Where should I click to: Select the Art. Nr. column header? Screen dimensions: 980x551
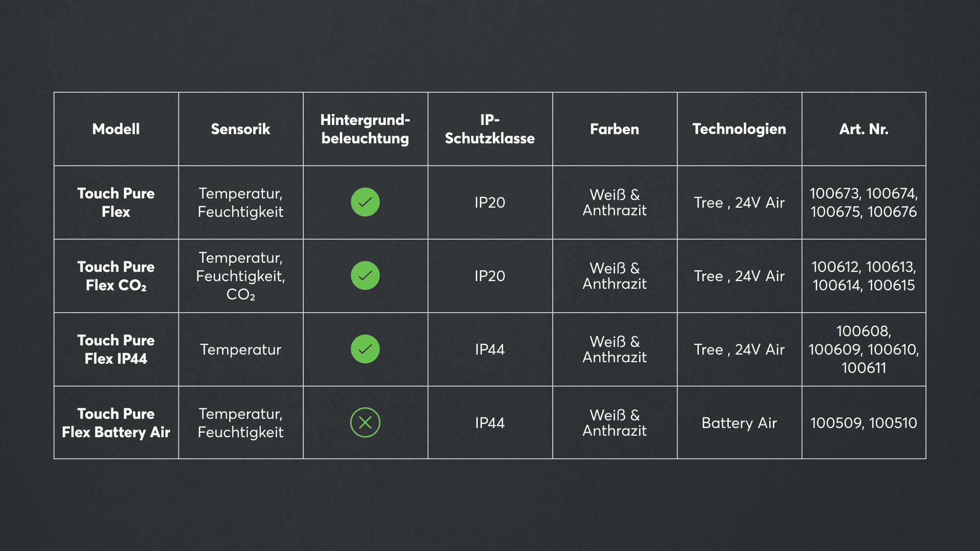tap(864, 129)
